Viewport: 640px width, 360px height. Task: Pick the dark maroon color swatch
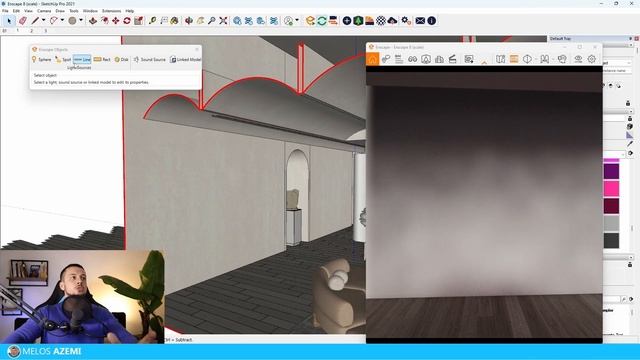click(611, 206)
